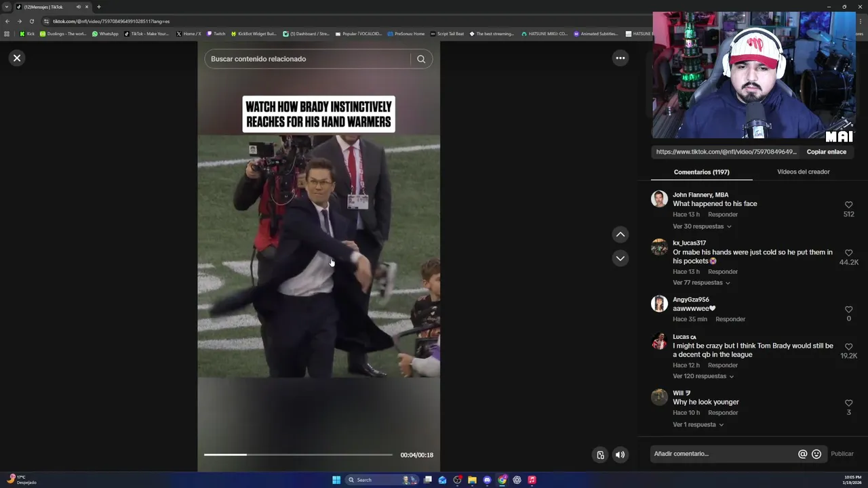Reload the page
The width and height of the screenshot is (868, 488).
click(x=31, y=21)
